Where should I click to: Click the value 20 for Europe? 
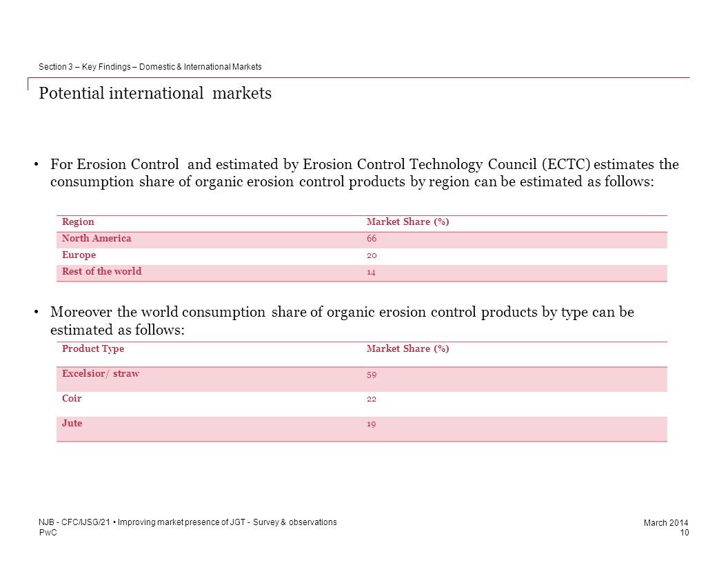pyautogui.click(x=372, y=255)
